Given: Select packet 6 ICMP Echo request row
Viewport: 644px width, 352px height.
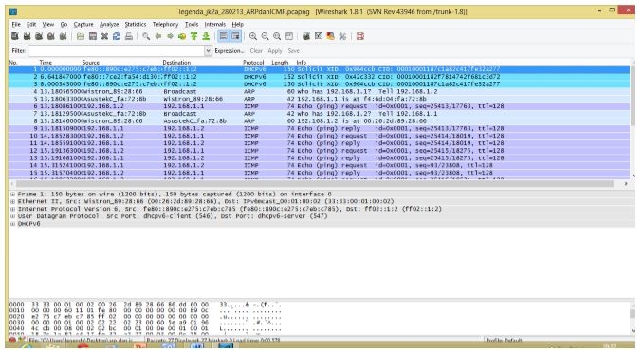Looking at the screenshot, I should (319, 106).
